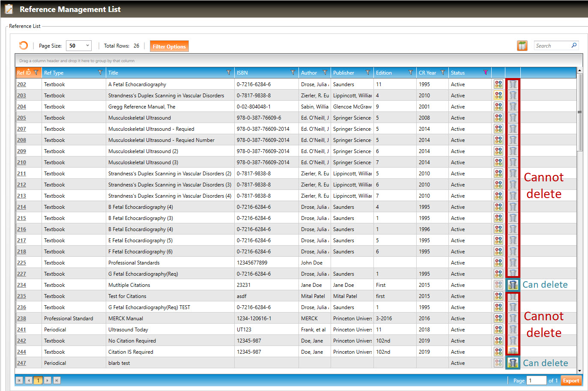Sort by the CR Year column header
Image resolution: width=588 pixels, height=391 pixels.
coord(427,72)
